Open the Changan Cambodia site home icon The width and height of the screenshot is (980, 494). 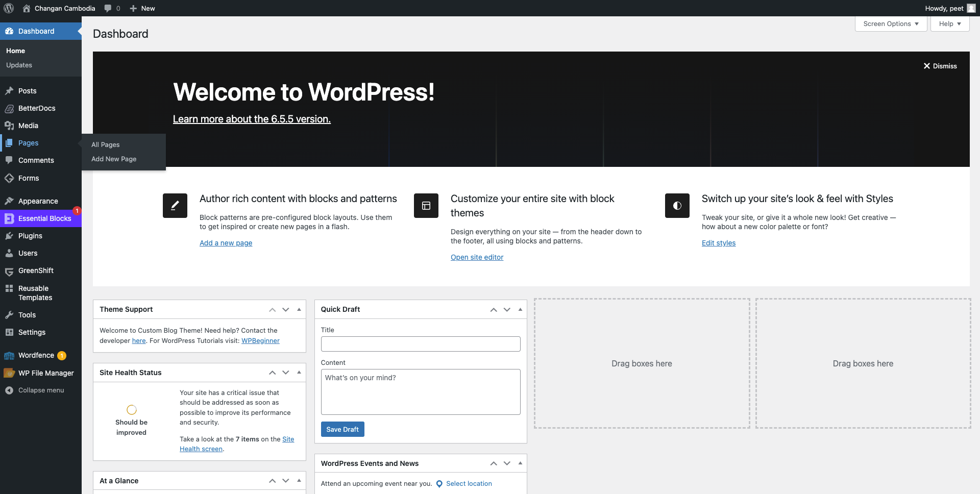[27, 8]
